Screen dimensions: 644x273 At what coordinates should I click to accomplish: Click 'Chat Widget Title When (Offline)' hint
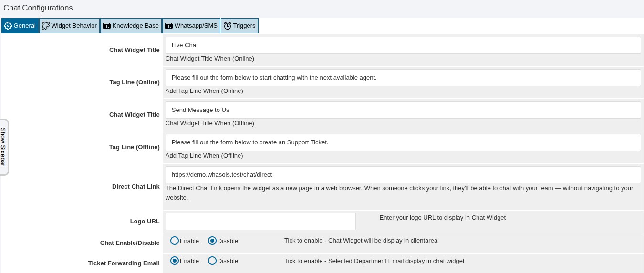tap(210, 123)
